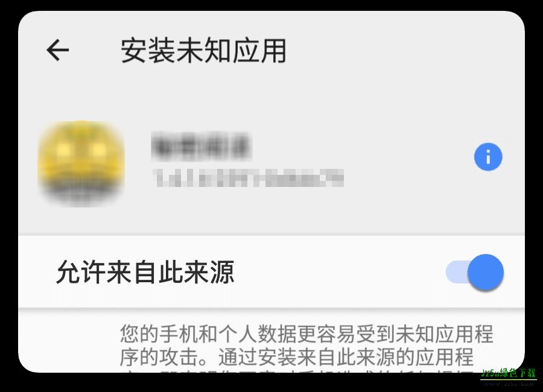Screen dimensions: 543x392
Task: Disable the 允许来自此来源 switch
Action: (x=474, y=272)
